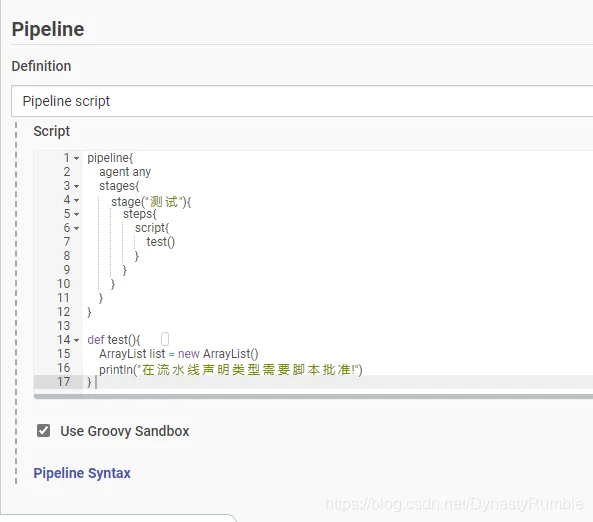Click the Pipeline section heading

pyautogui.click(x=48, y=29)
